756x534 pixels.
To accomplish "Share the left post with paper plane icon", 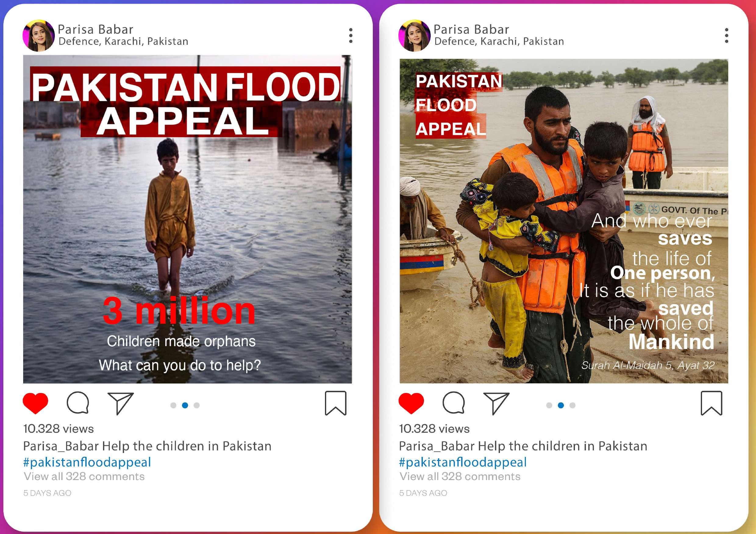I will [121, 403].
